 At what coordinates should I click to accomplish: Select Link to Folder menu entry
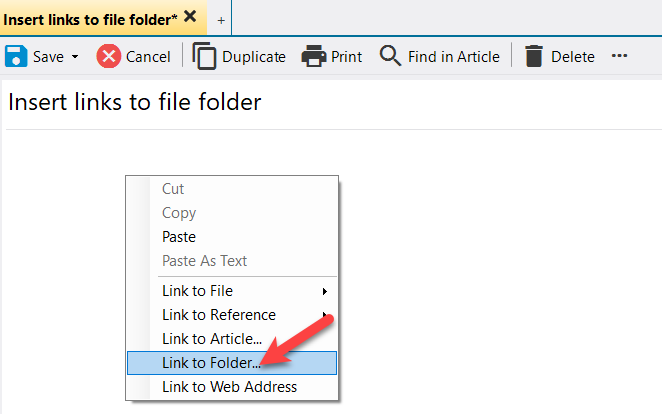pyautogui.click(x=211, y=362)
